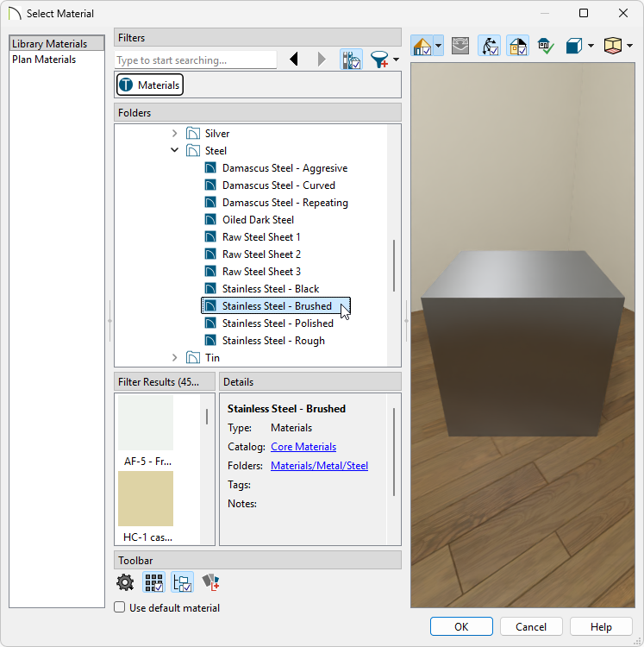Open the Materials/Metal/Steel folder link
The height and width of the screenshot is (647, 644).
319,466
